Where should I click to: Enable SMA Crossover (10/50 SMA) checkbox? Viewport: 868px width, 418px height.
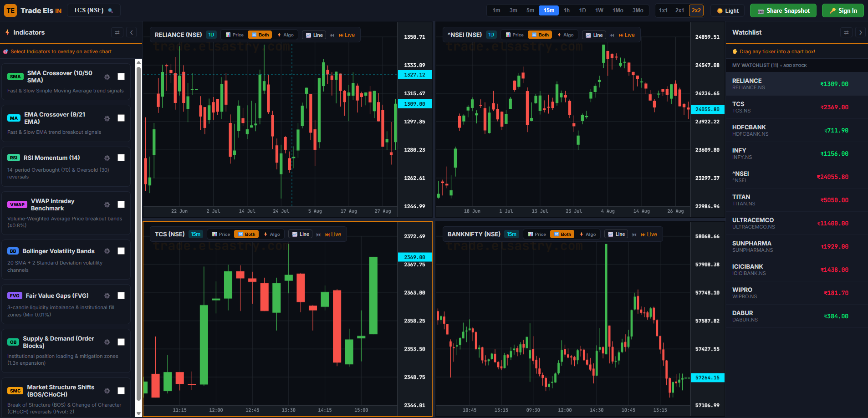(121, 76)
